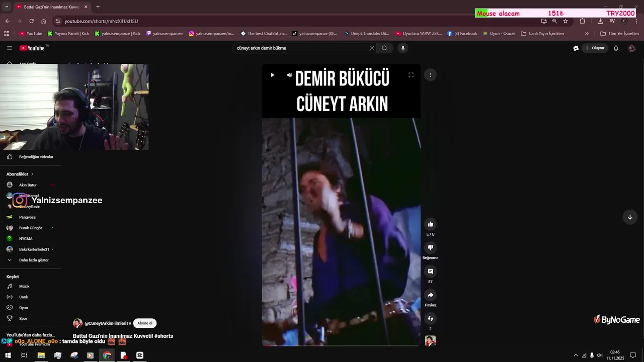Go back with browser back arrow
644x362 pixels.
(7, 21)
